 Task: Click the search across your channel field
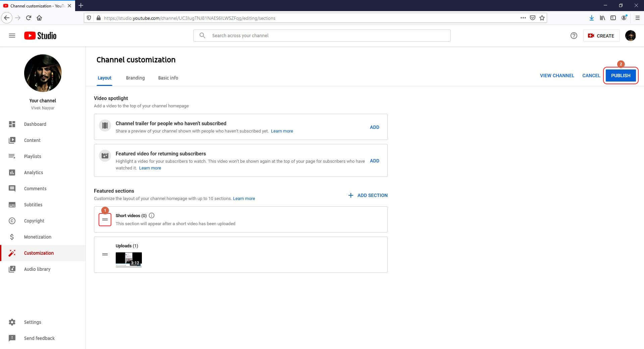[322, 36]
